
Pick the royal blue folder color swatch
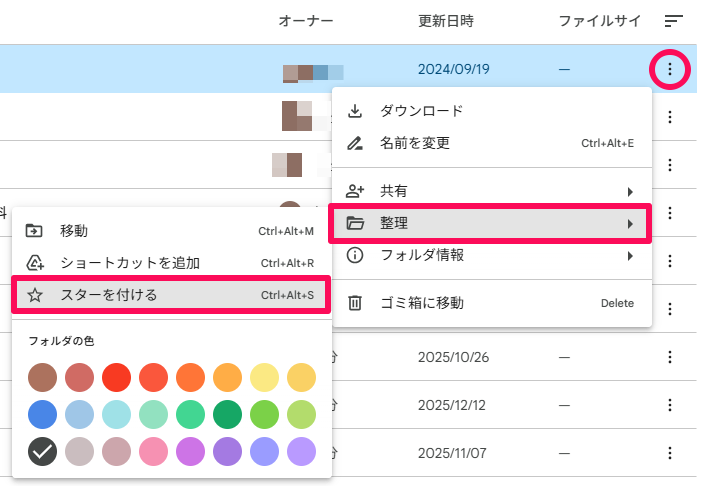42,414
